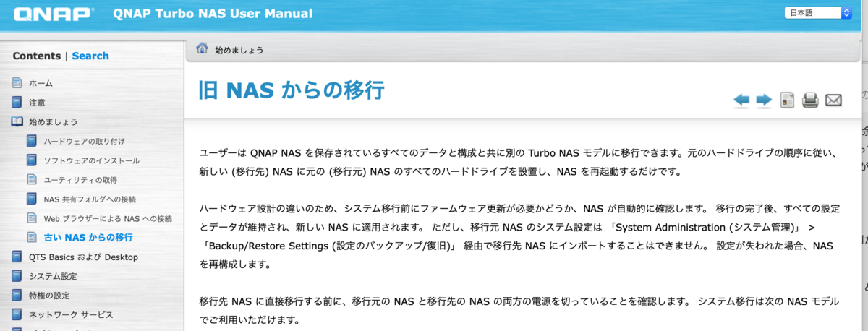Viewport: 868px width, 331px height.
Task: Switch to the Contents tab
Action: tap(37, 56)
